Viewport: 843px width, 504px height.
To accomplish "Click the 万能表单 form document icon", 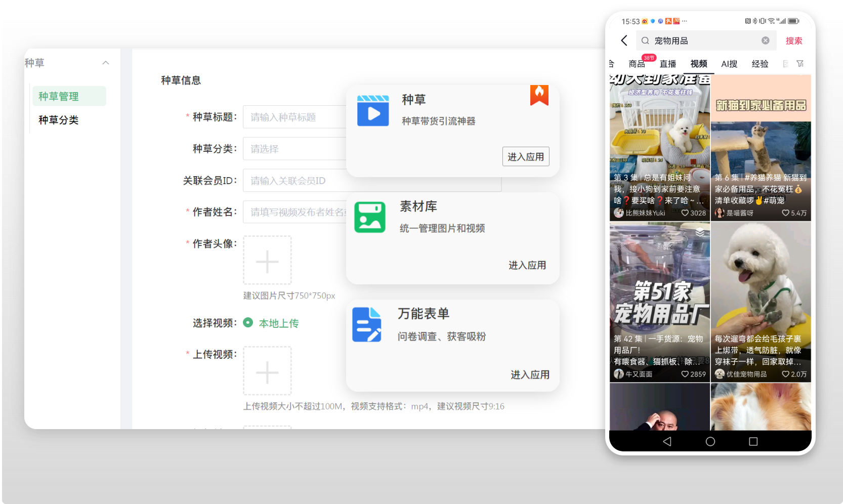I will [367, 325].
